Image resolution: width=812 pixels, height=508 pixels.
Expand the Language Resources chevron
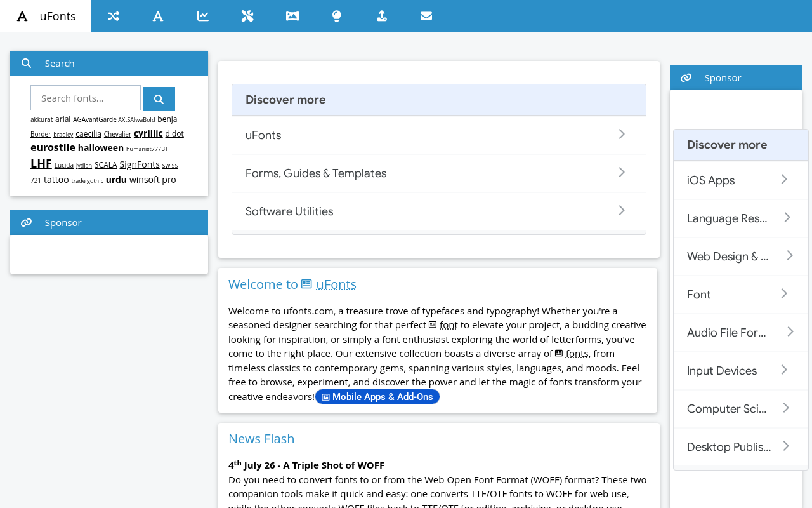[787, 217]
